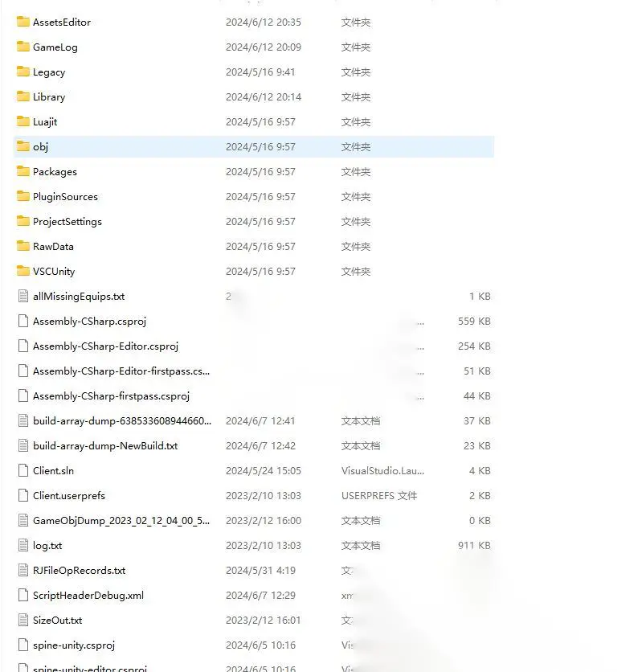Click the 2024/6/12 20:09 date of GameLog
Screen dimensions: 642x672
tap(264, 47)
